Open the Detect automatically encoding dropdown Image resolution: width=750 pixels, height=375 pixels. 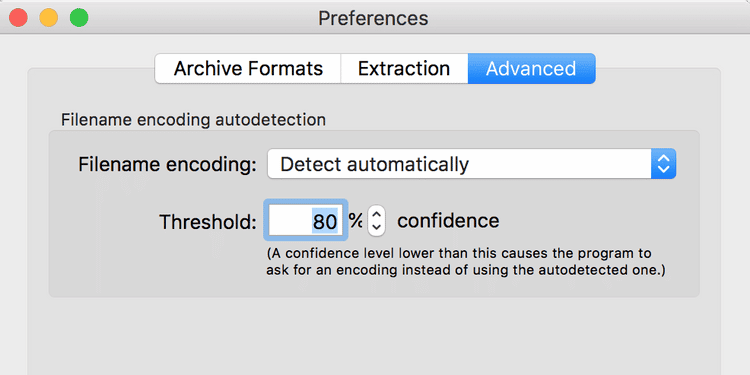pyautogui.click(x=471, y=164)
